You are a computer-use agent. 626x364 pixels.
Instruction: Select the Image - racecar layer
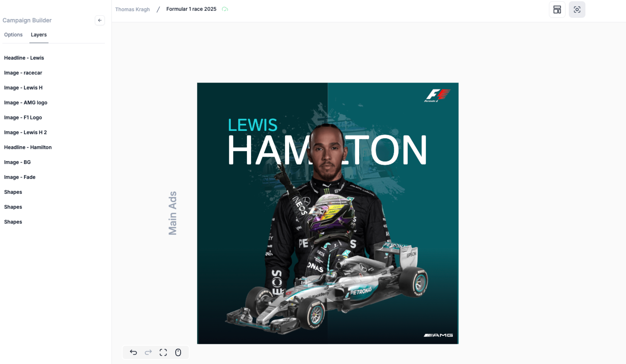click(x=23, y=73)
